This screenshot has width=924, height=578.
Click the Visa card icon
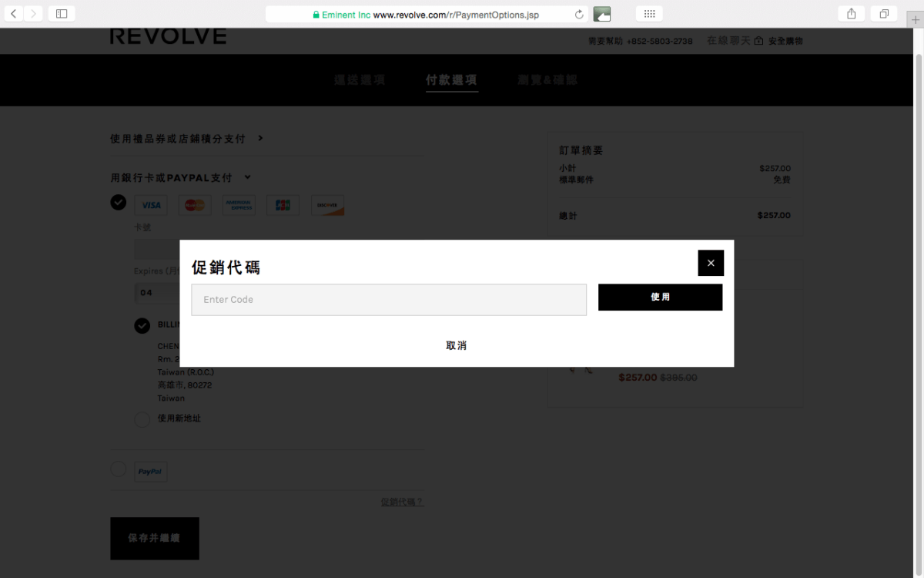(x=151, y=205)
